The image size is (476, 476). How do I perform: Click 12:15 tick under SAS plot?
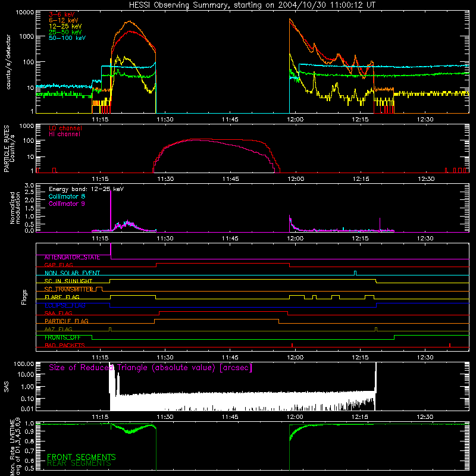[x=360, y=417]
